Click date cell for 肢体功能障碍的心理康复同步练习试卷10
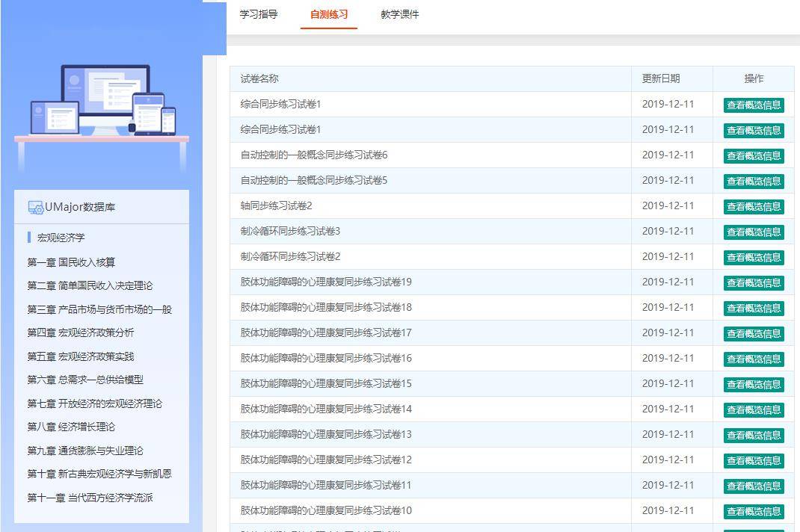The image size is (800, 532). pyautogui.click(x=672, y=510)
